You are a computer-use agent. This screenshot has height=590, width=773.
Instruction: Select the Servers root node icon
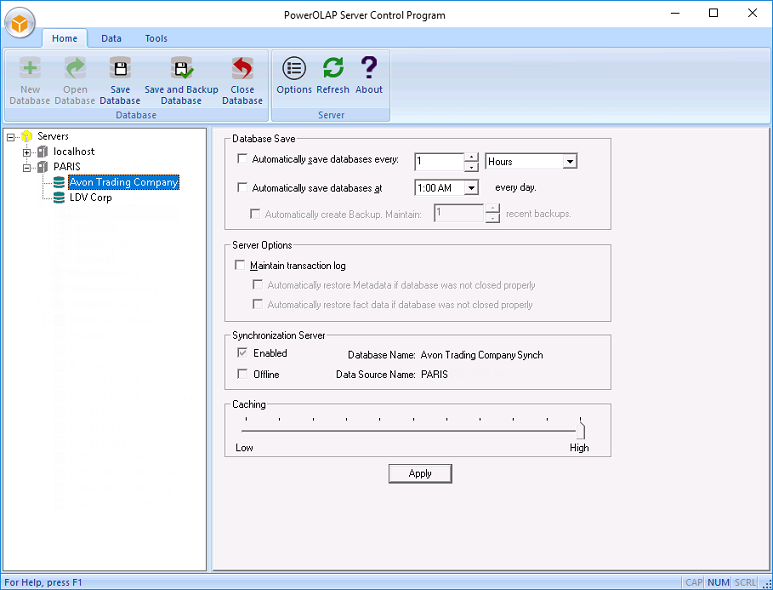27,137
